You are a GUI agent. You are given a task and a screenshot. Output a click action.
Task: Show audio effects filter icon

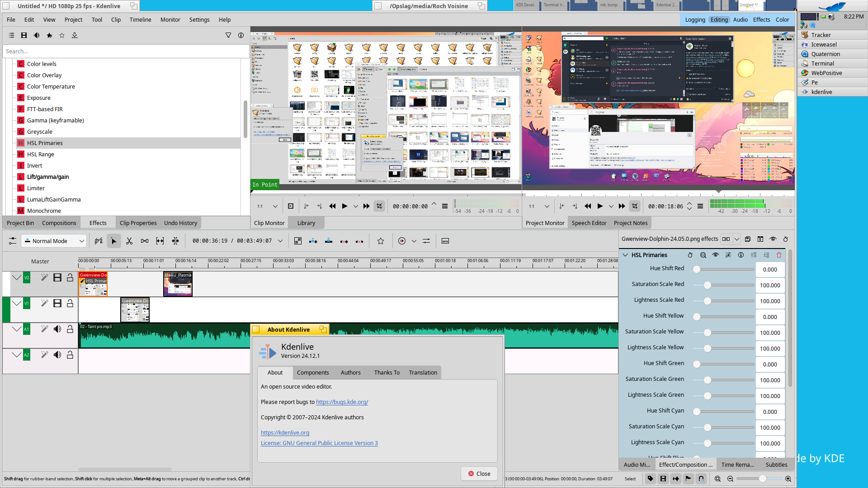coord(37,35)
